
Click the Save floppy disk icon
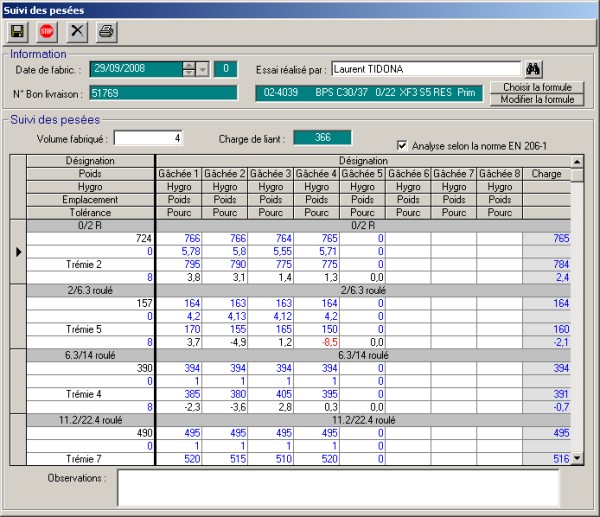click(x=17, y=32)
